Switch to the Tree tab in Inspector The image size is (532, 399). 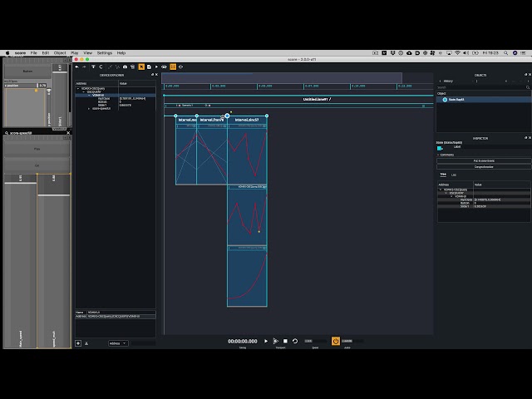click(443, 175)
